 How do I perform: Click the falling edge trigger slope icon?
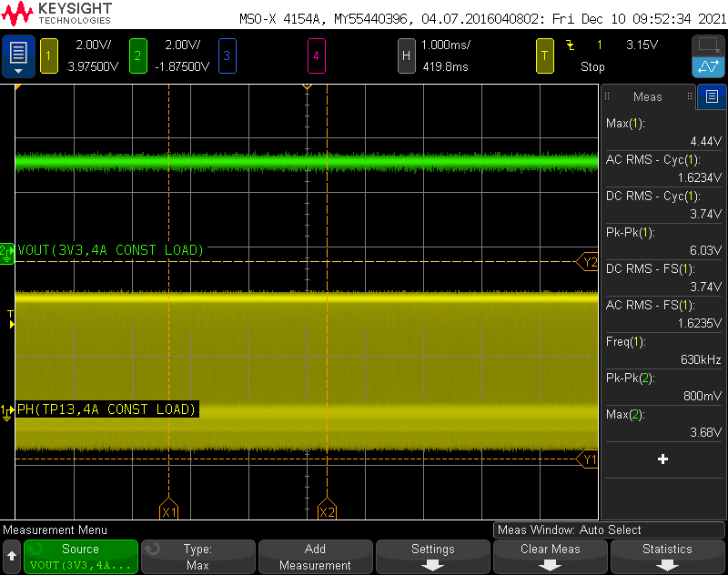[x=571, y=45]
